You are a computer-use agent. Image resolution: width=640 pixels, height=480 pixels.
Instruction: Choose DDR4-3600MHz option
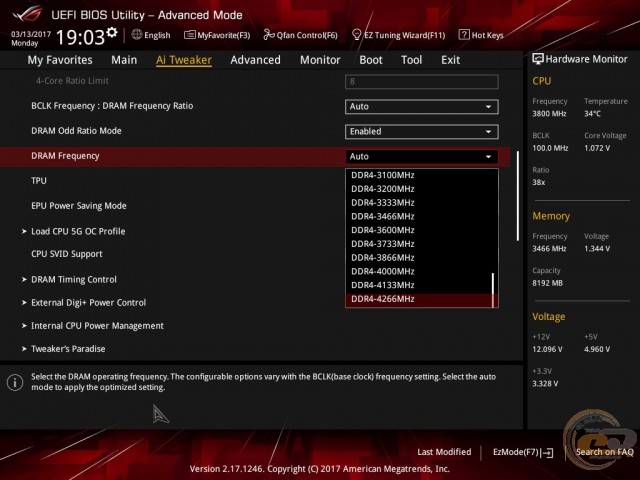(x=420, y=230)
